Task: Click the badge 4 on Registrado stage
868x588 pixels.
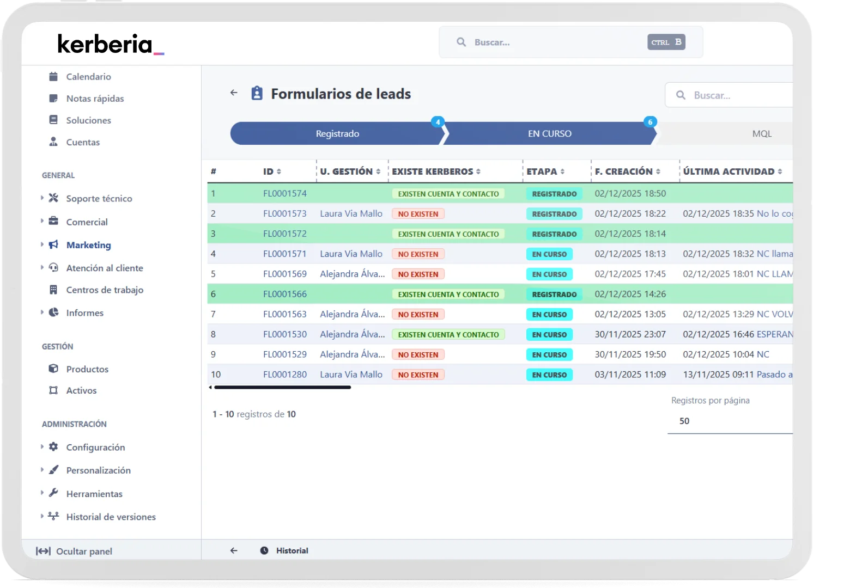Action: [x=438, y=122]
